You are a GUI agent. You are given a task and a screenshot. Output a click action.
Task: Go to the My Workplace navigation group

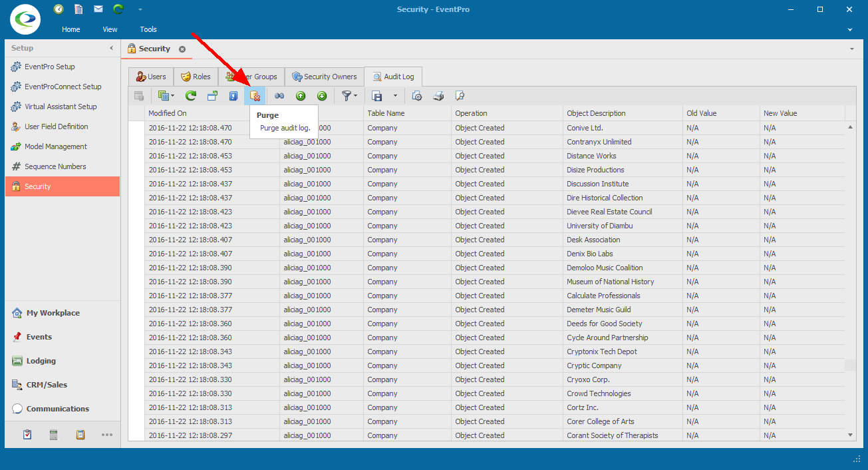point(63,313)
